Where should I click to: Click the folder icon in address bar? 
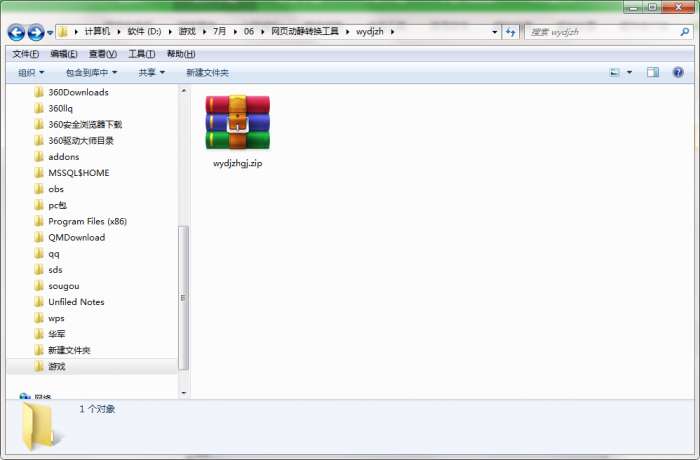[x=63, y=32]
